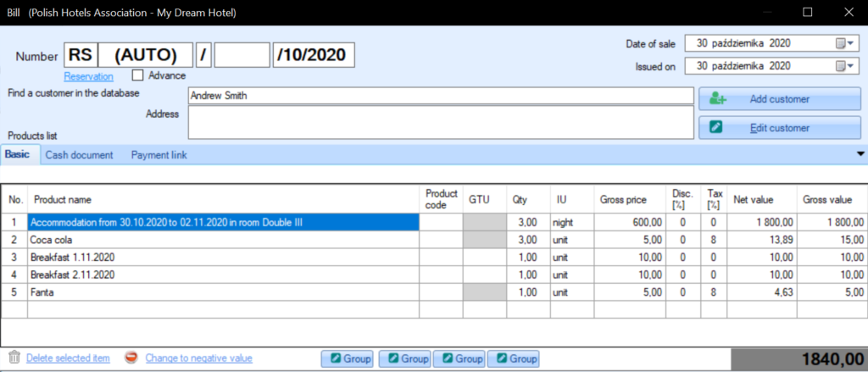Click the trash icon beside Delete selected item
Viewport: 868px width, 372px height.
pos(14,358)
